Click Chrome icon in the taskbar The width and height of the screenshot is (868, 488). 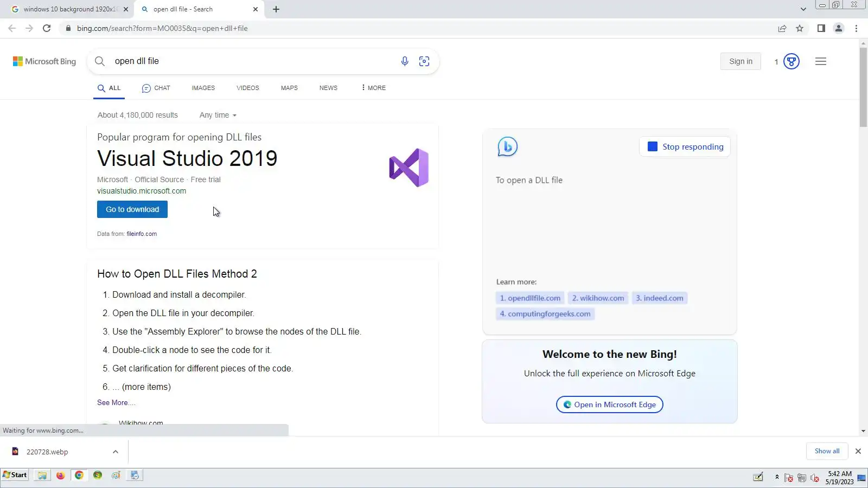(x=79, y=476)
